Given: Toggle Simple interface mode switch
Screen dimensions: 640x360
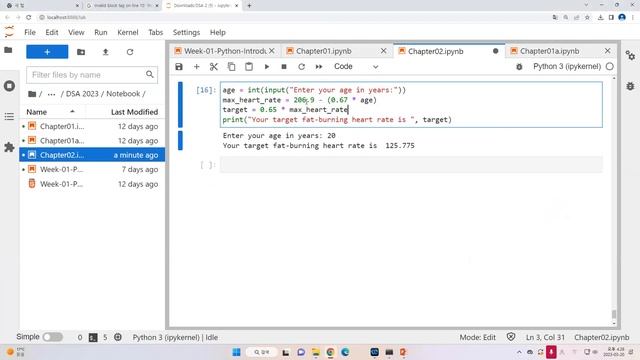Looking at the screenshot, I should 53,337.
